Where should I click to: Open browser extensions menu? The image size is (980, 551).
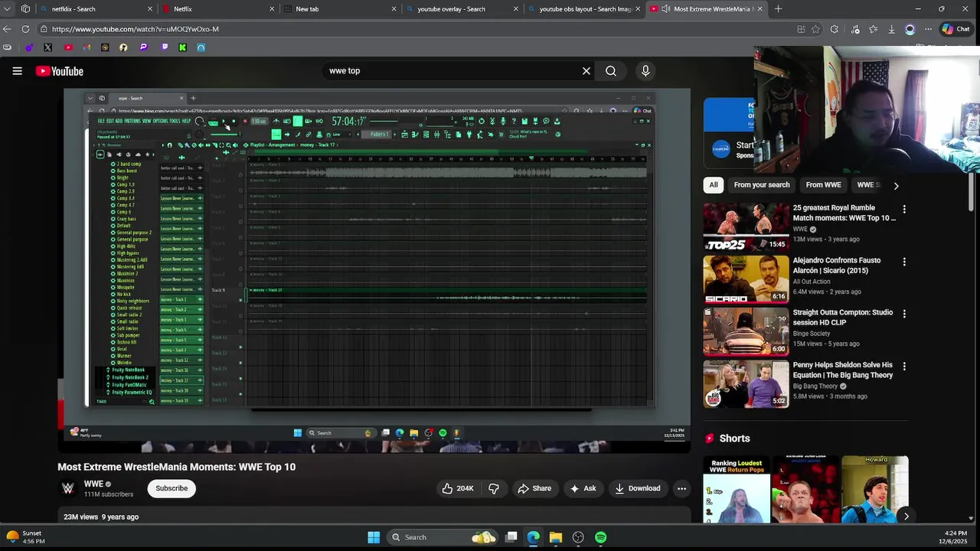[x=835, y=29]
